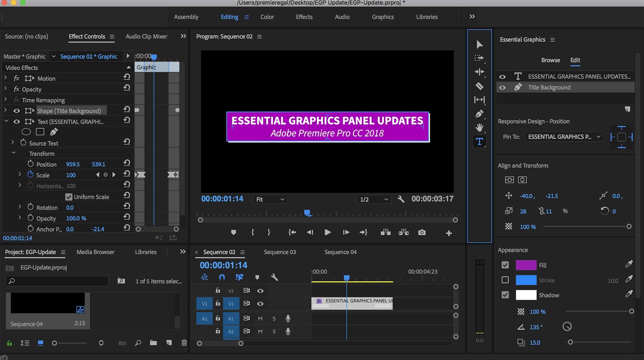Select the Track Select Forward tool
Viewport: 644px width, 360px height.
pyautogui.click(x=479, y=58)
